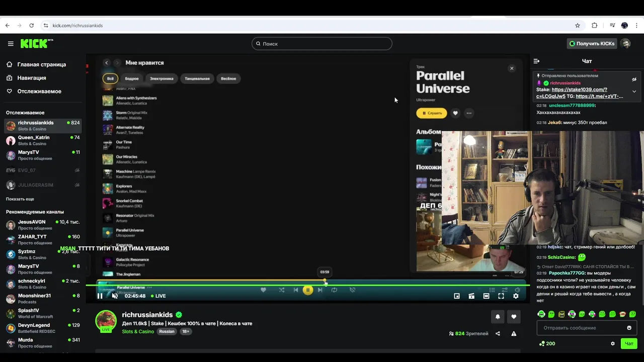Screen dimensions: 644x362
Task: Reload the browser page
Action: click(x=31, y=26)
